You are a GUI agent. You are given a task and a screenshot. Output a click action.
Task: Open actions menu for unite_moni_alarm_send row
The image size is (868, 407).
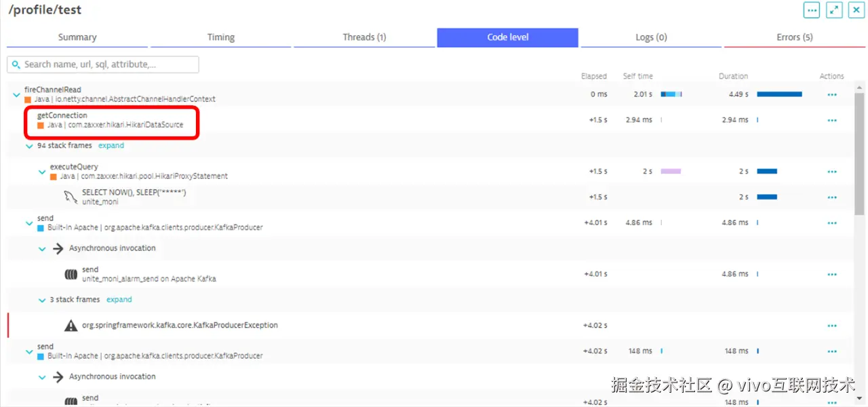tap(832, 275)
